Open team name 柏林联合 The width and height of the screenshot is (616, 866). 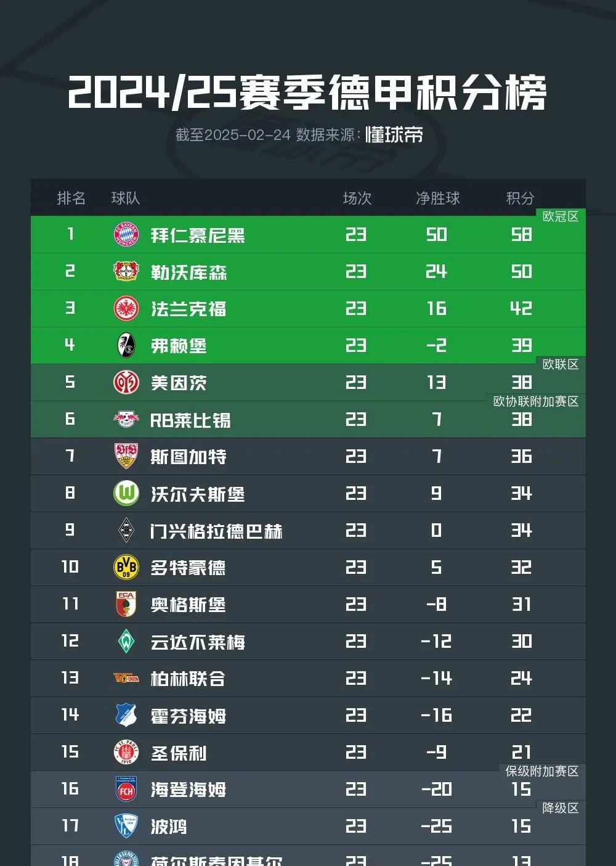pyautogui.click(x=188, y=679)
